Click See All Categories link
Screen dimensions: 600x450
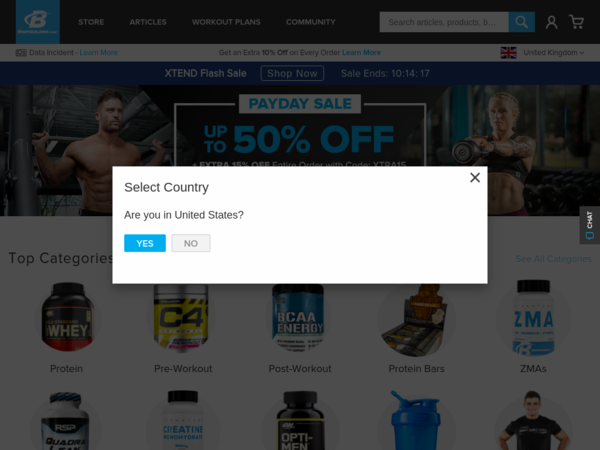(553, 259)
